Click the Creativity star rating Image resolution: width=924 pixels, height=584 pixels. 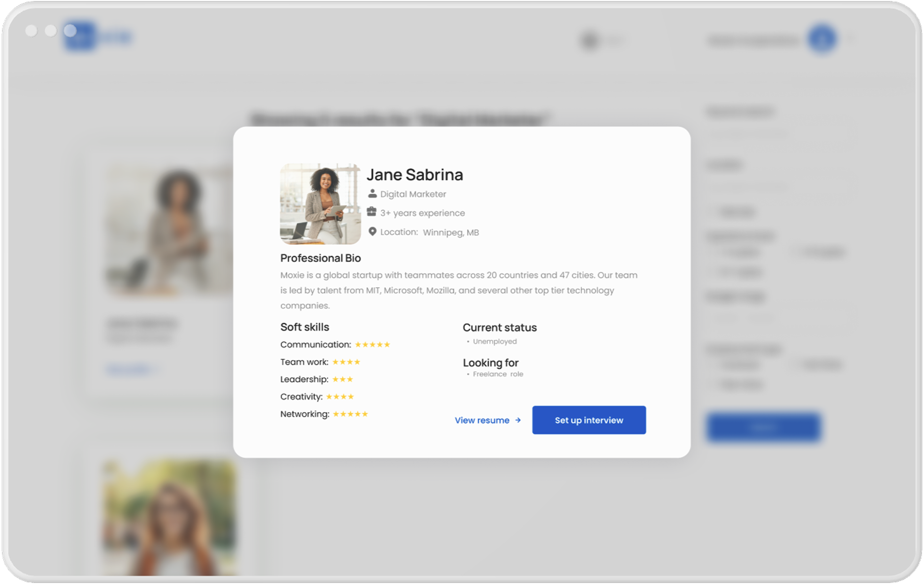(x=340, y=397)
